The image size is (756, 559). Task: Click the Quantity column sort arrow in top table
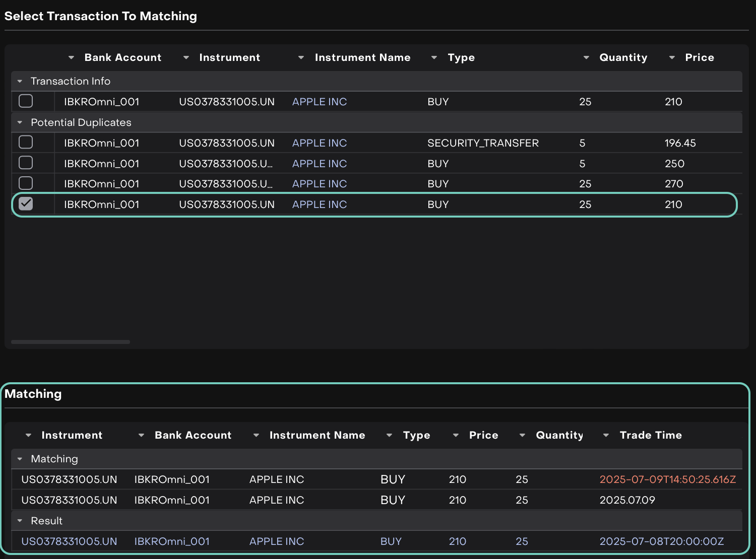pyautogui.click(x=586, y=58)
